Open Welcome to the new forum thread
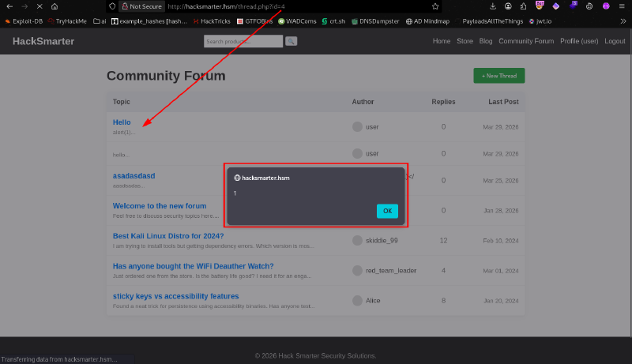Image resolution: width=632 pixels, height=364 pixels. tap(160, 206)
